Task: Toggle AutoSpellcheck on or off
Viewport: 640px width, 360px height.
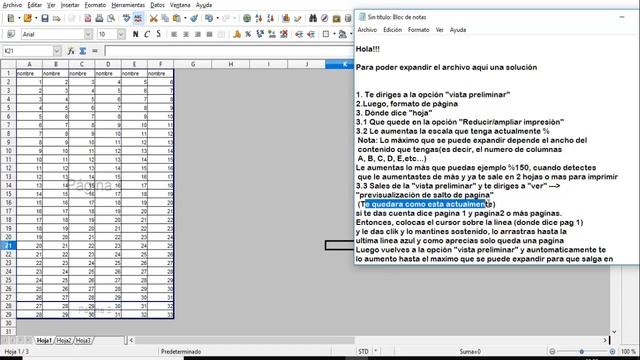Action: [x=138, y=18]
